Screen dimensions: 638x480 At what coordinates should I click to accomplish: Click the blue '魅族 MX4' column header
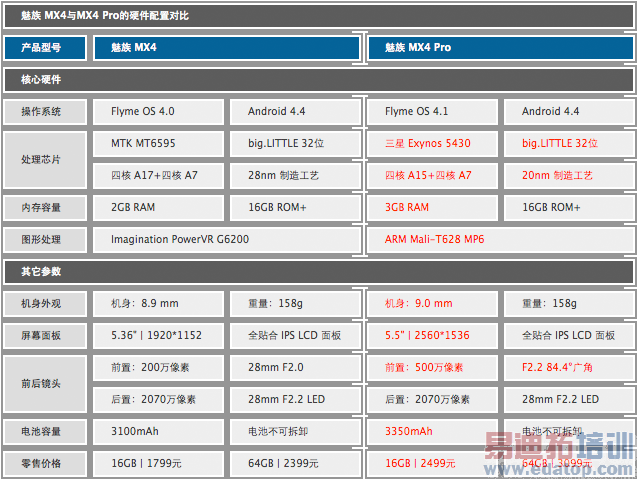[227, 48]
